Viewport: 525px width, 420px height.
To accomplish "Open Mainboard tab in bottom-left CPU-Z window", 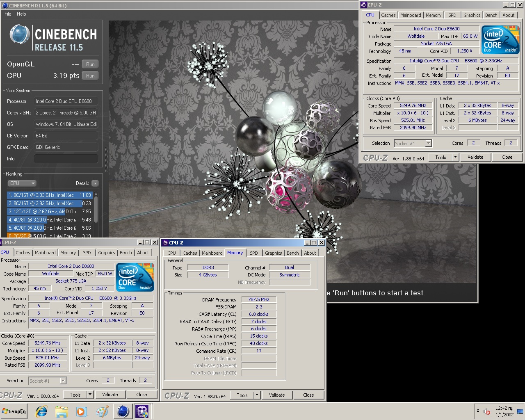I will coord(45,253).
